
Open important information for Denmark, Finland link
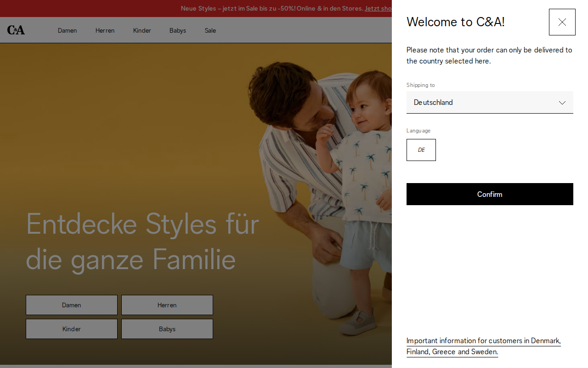(x=483, y=346)
